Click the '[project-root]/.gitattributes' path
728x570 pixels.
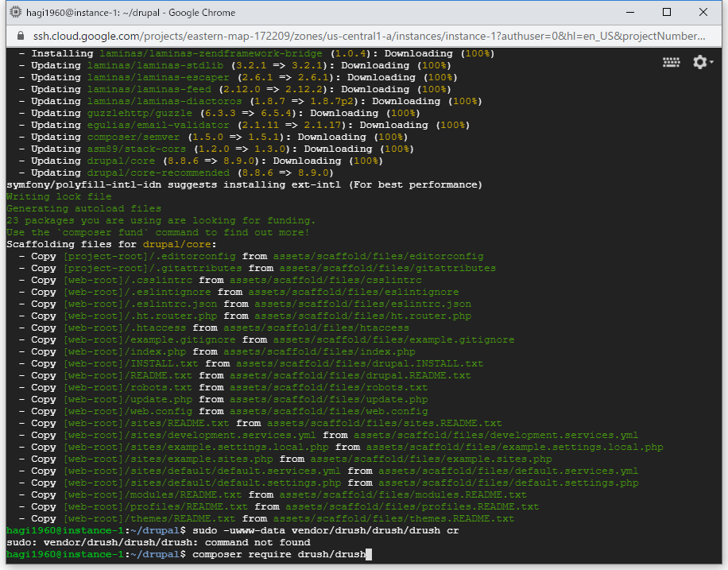153,268
